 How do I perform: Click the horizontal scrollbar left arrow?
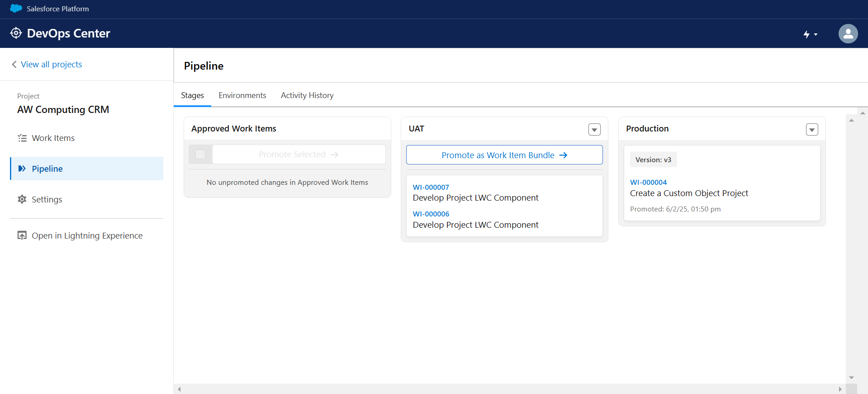179,389
